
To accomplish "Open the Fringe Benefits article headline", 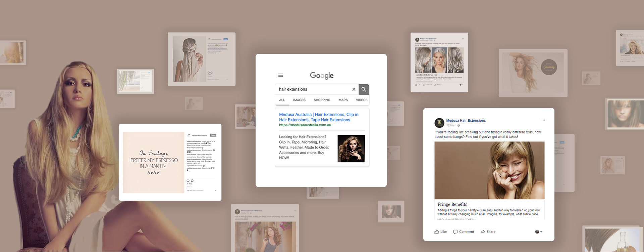I will [x=452, y=204].
